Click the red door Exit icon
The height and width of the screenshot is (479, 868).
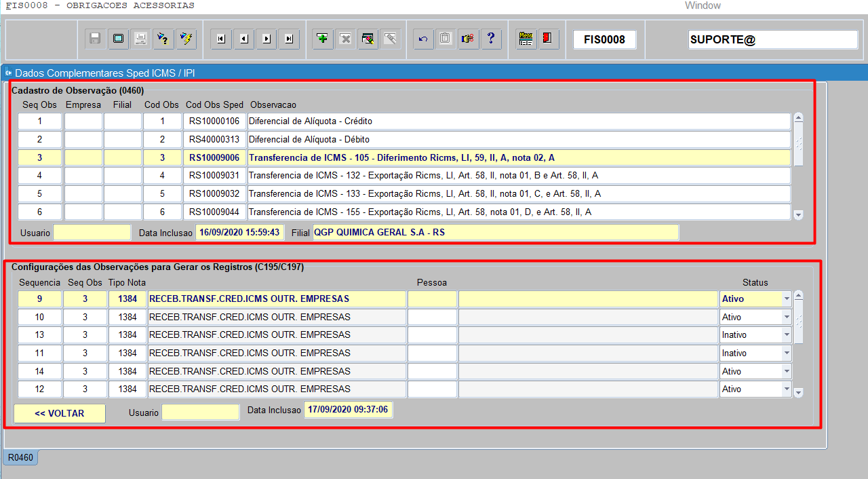pos(549,39)
